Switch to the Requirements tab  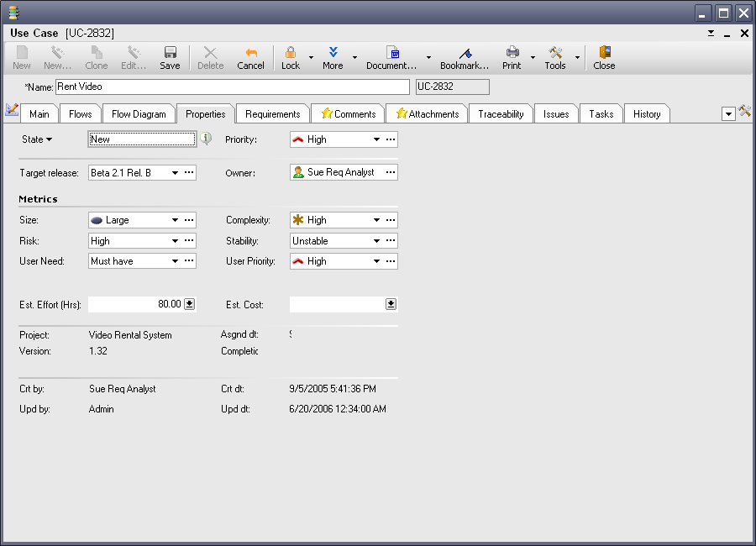pyautogui.click(x=272, y=114)
